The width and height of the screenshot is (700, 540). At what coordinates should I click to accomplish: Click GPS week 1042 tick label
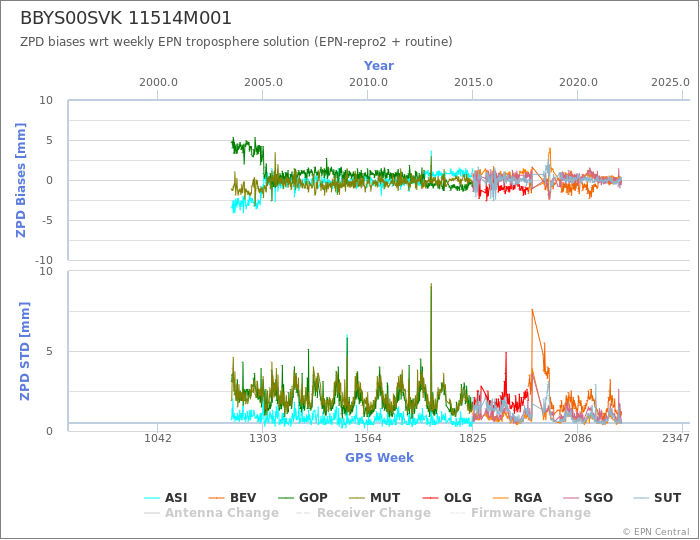pos(158,438)
